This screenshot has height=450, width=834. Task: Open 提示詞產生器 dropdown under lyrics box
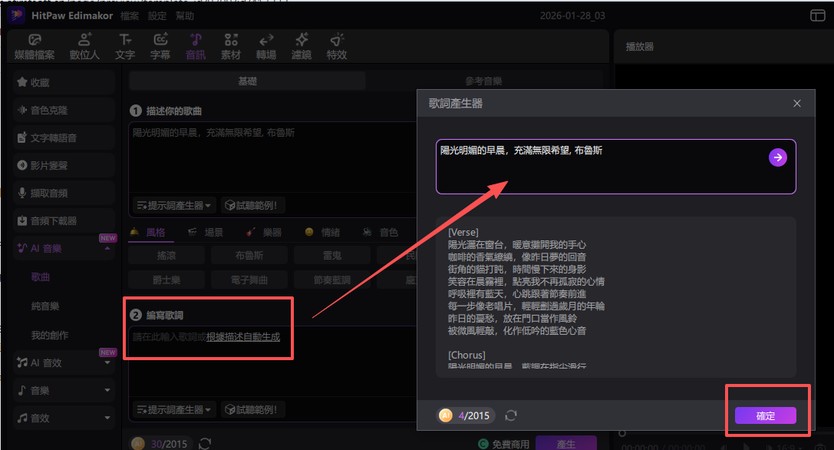tap(174, 410)
